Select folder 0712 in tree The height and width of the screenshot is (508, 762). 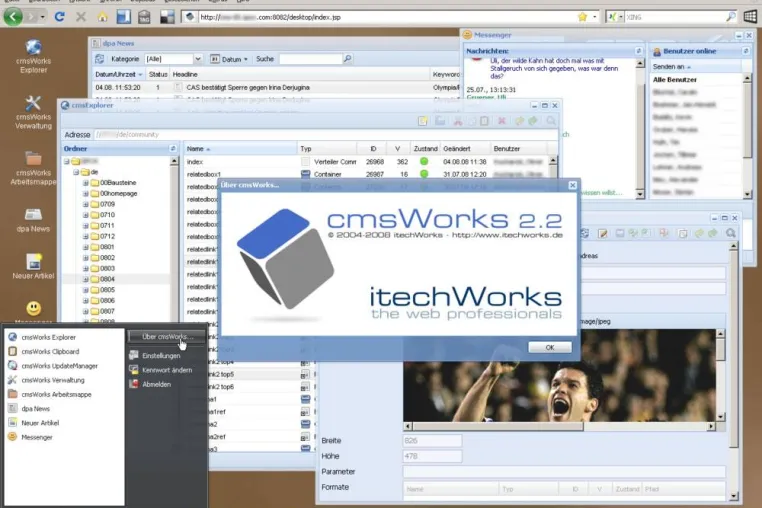click(x=107, y=236)
